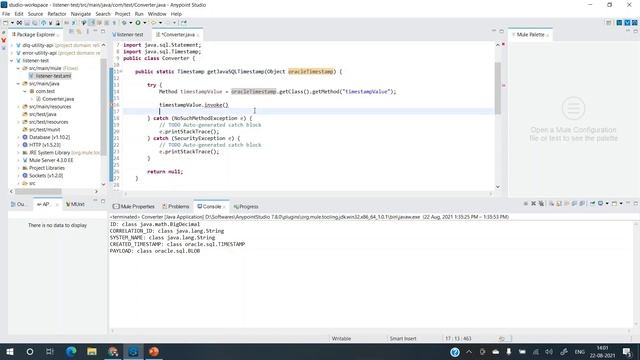Open the Run dropdown arrow in the toolbar
Image resolution: width=640 pixels, height=360 pixels.
click(144, 23)
